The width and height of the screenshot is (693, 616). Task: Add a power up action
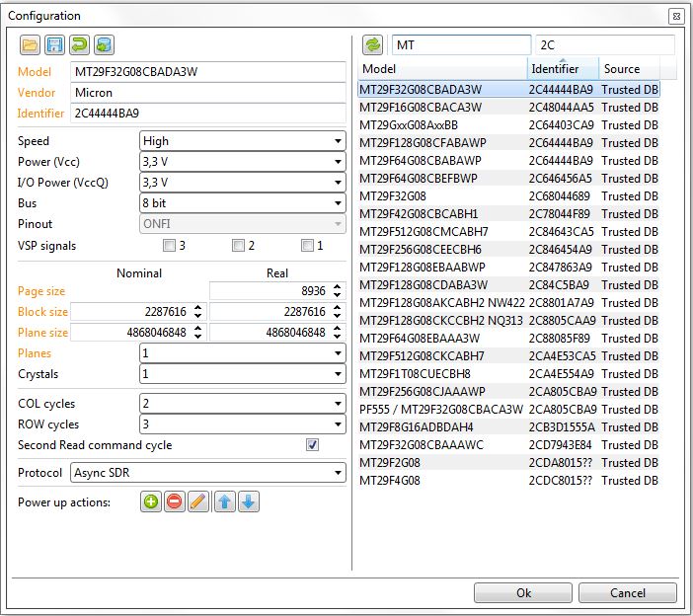coord(151,502)
